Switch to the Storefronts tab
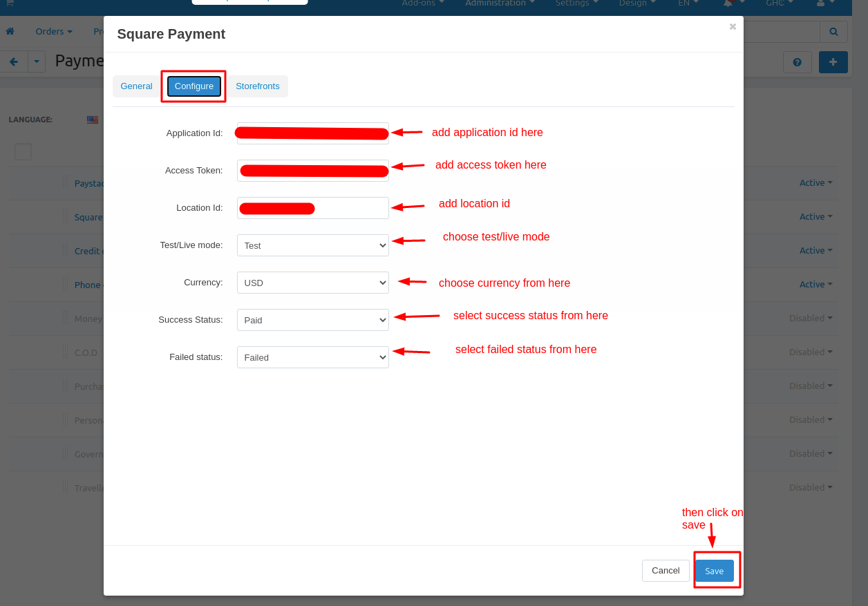The width and height of the screenshot is (868, 606). pyautogui.click(x=257, y=86)
